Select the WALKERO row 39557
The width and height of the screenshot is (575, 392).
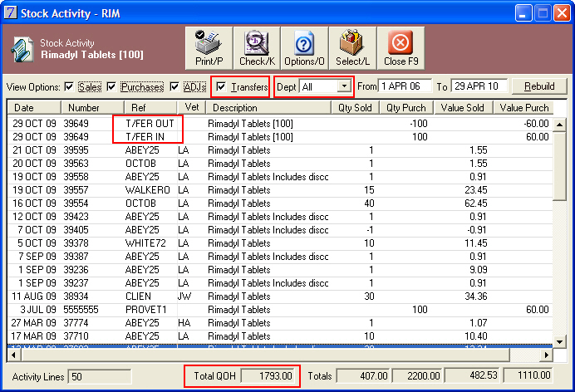pyautogui.click(x=280, y=190)
